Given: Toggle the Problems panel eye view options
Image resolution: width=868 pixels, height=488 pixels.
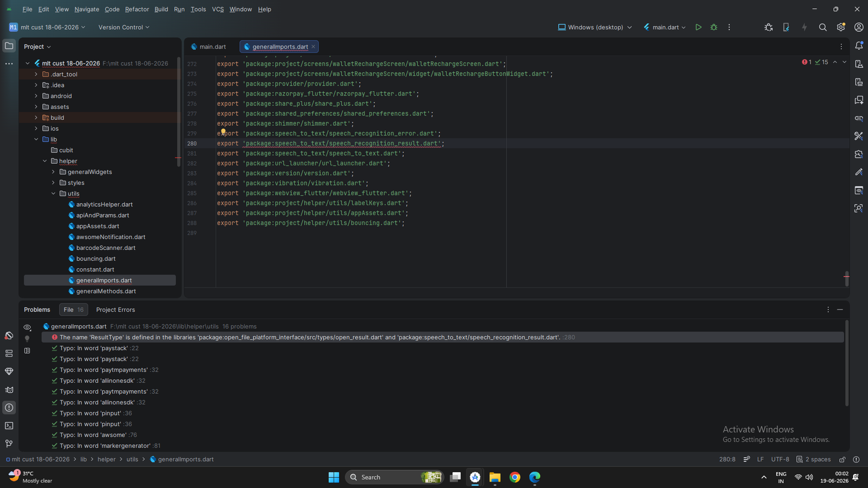Looking at the screenshot, I should click(27, 327).
